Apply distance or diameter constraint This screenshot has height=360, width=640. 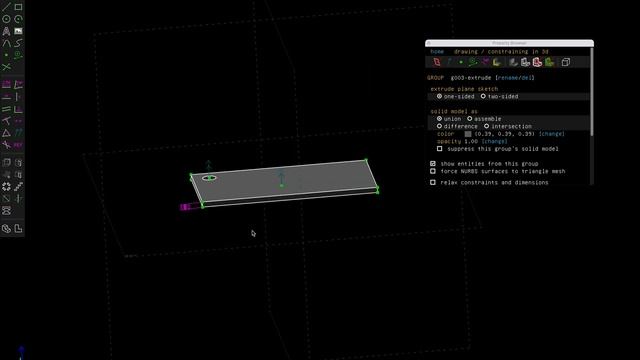click(x=6, y=84)
